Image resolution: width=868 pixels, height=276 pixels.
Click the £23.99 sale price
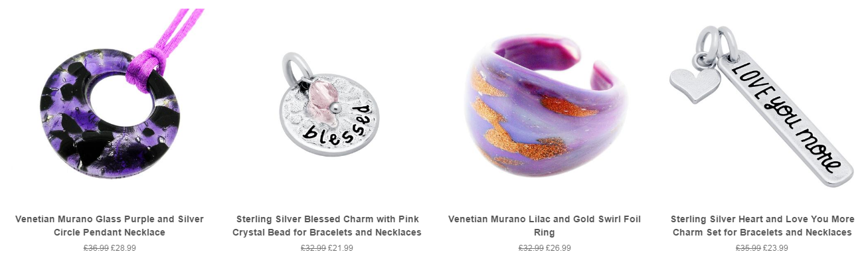pyautogui.click(x=776, y=248)
